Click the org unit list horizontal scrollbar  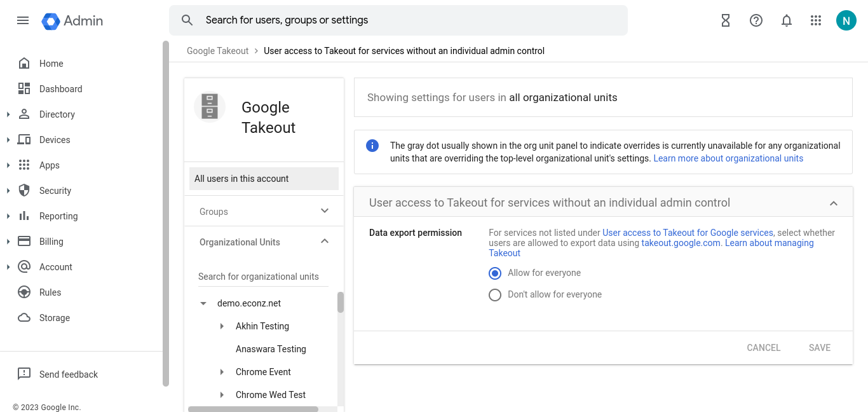pyautogui.click(x=253, y=409)
